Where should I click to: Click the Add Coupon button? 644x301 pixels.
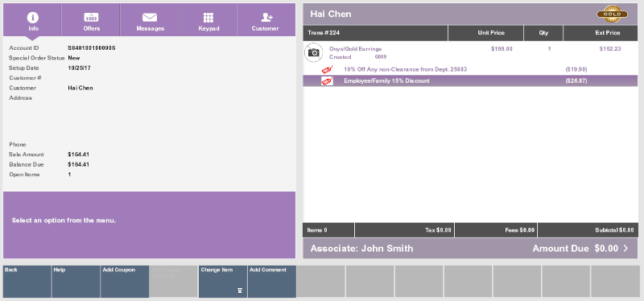125,282
